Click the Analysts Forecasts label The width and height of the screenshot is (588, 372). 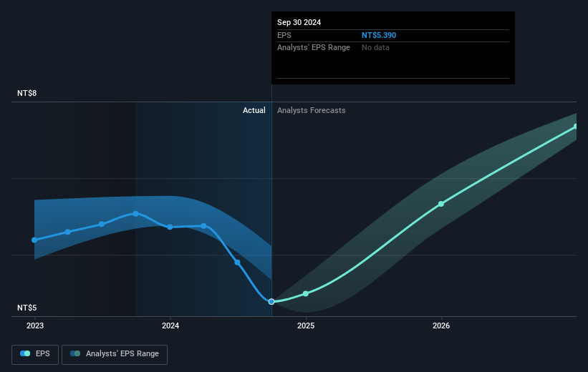coord(312,110)
